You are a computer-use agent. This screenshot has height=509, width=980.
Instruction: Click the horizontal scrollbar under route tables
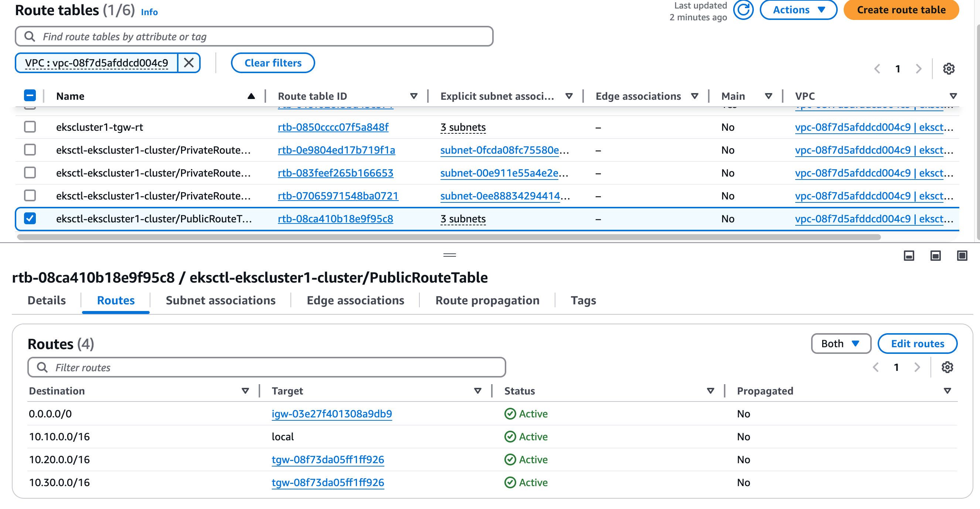pos(449,237)
